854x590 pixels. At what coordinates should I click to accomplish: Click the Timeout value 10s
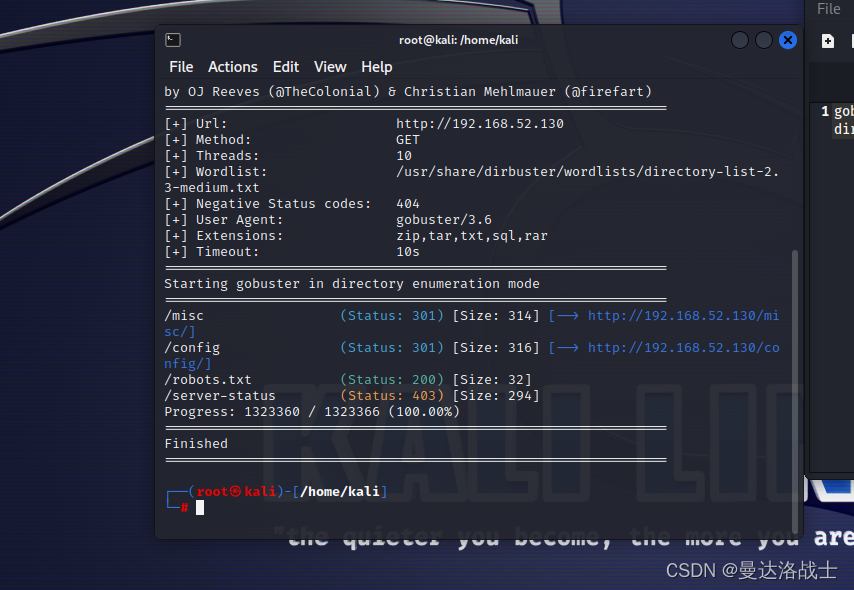(x=408, y=252)
